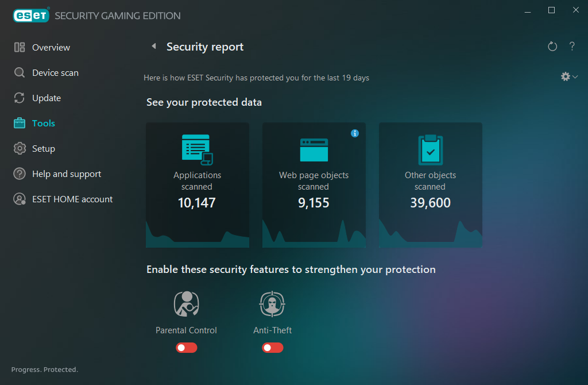This screenshot has width=588, height=385.
Task: Maximize the ESET window
Action: tap(551, 10)
